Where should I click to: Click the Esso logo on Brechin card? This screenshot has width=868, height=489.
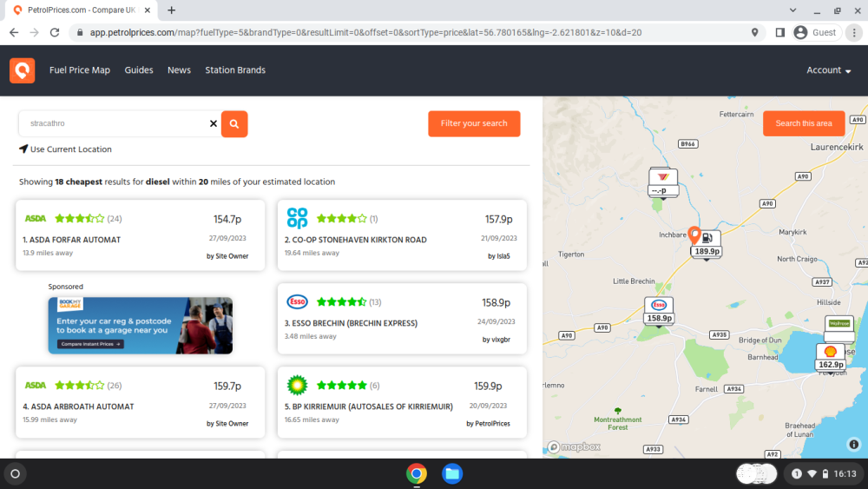click(x=297, y=301)
